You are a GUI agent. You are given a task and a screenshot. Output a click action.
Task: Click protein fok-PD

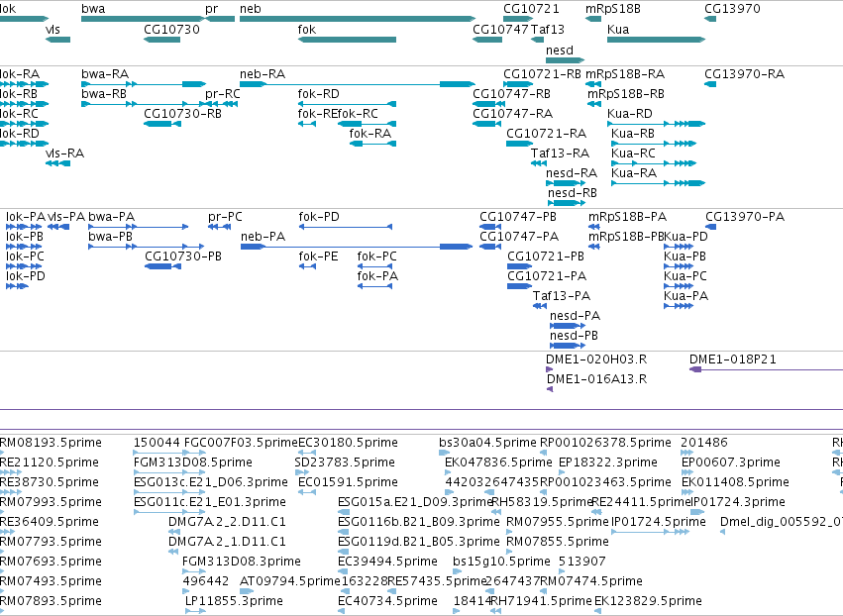click(345, 227)
